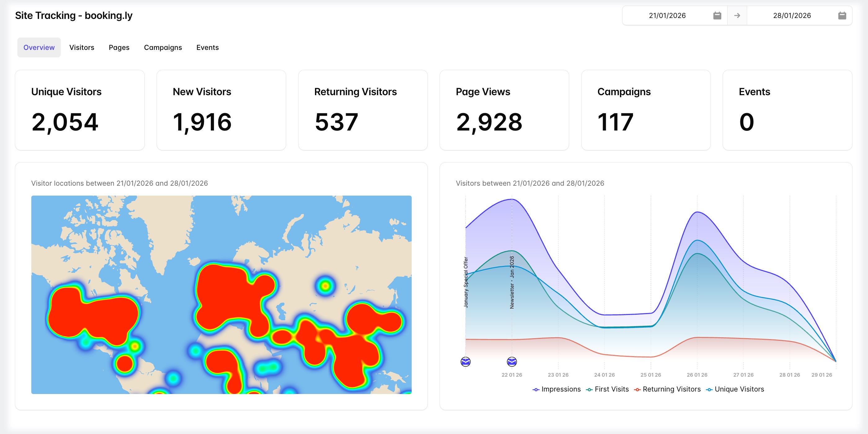
Task: Click the start date field 21/01/2026
Action: coord(667,15)
